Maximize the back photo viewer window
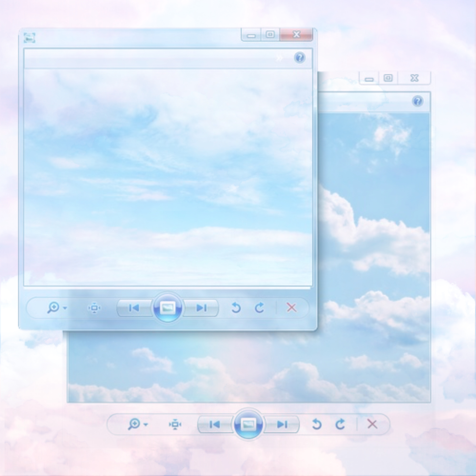The width and height of the screenshot is (476, 476). [388, 78]
